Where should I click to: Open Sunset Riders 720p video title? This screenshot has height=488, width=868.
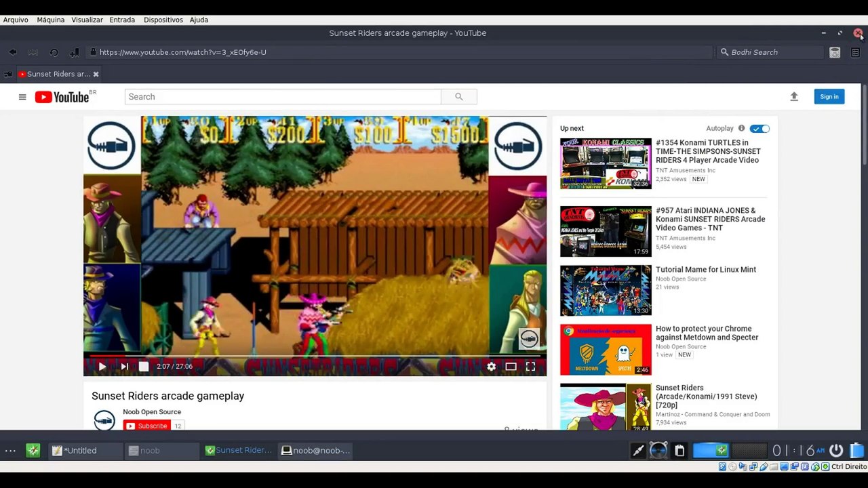coord(707,396)
